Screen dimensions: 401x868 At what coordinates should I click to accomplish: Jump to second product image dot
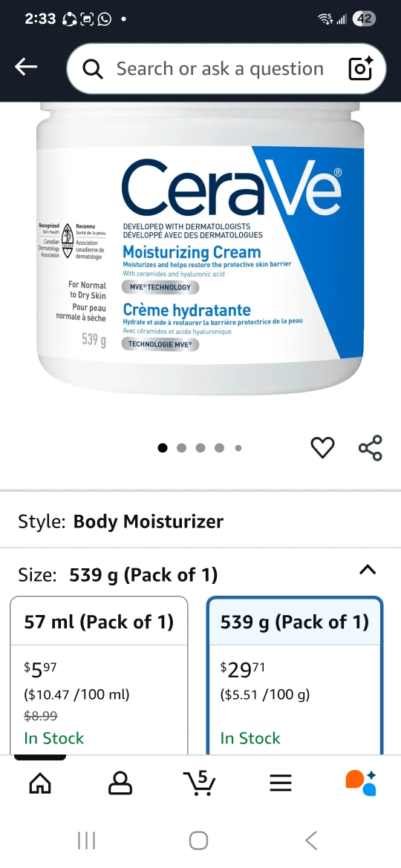(182, 448)
